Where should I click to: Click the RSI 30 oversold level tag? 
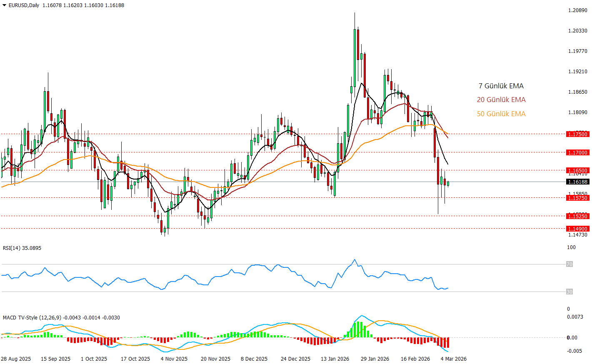click(x=569, y=292)
